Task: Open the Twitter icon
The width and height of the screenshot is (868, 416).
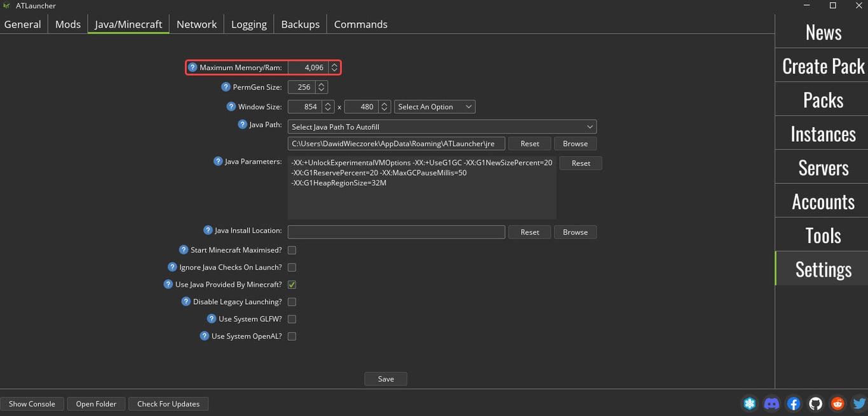Action: tap(859, 403)
